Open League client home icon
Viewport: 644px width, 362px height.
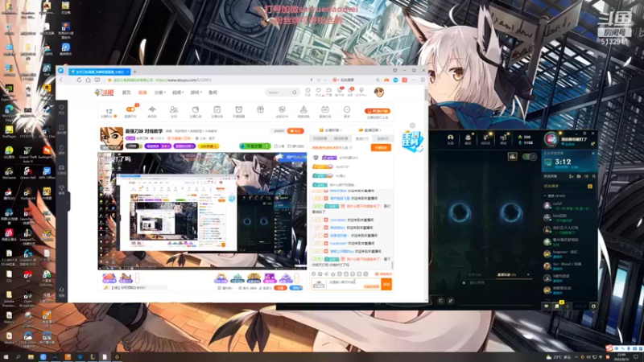click(x=450, y=138)
